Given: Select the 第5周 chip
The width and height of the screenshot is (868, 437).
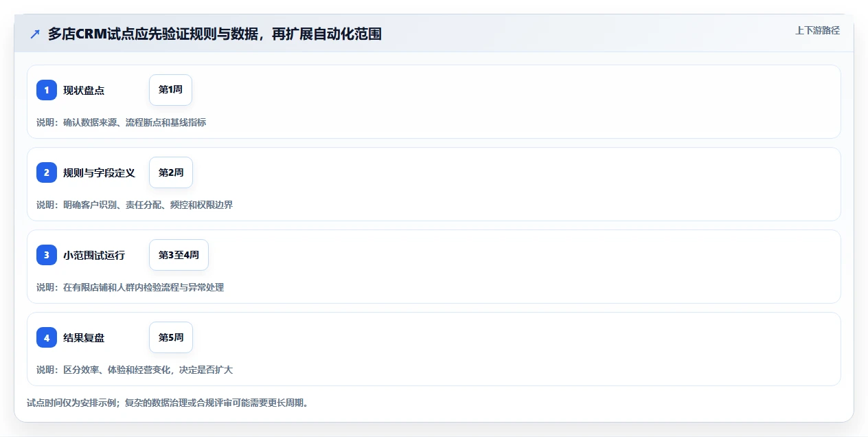Looking at the screenshot, I should click(171, 337).
